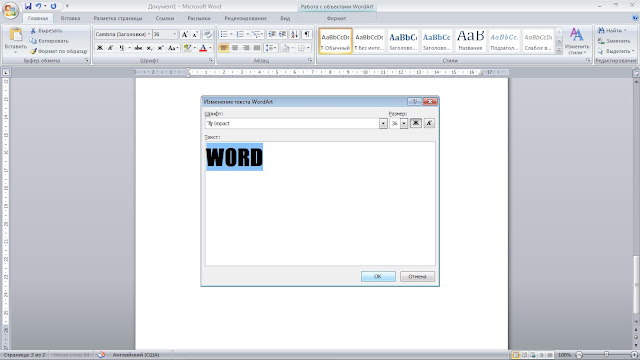Image resolution: width=640 pixels, height=360 pixels.
Task: Decrease font size with the shrink font icon
Action: 195,35
